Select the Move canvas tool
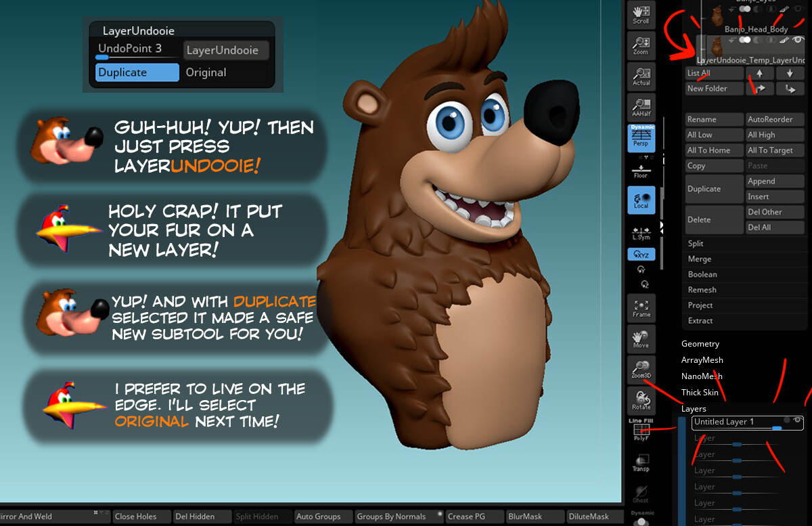The height and width of the screenshot is (526, 812). coord(641,338)
